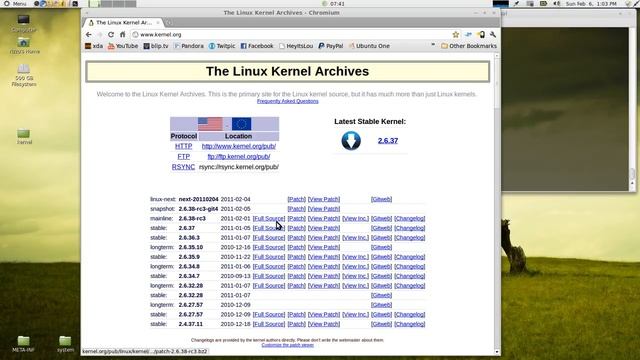Bookmark this page with the star icon
The height and width of the screenshot is (360, 640).
click(456, 35)
